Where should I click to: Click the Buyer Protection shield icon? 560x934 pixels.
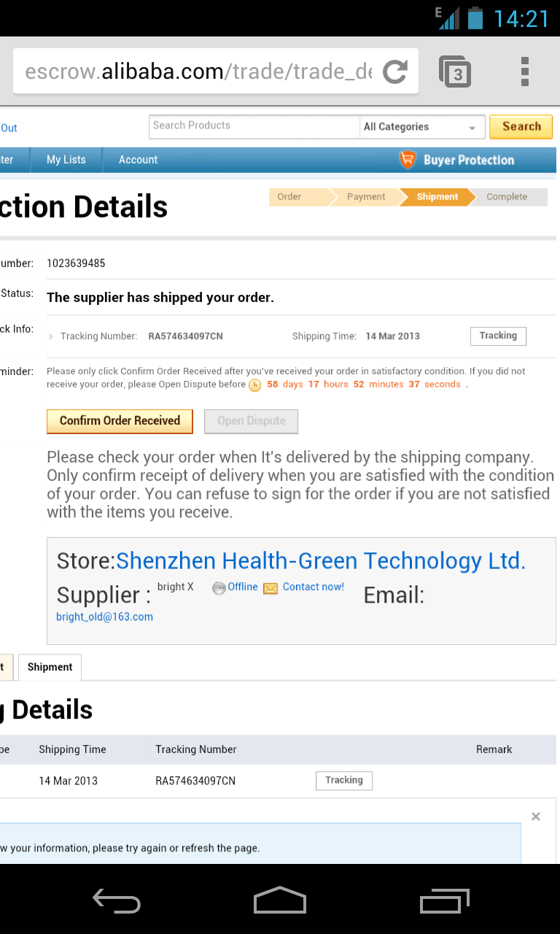tap(408, 160)
